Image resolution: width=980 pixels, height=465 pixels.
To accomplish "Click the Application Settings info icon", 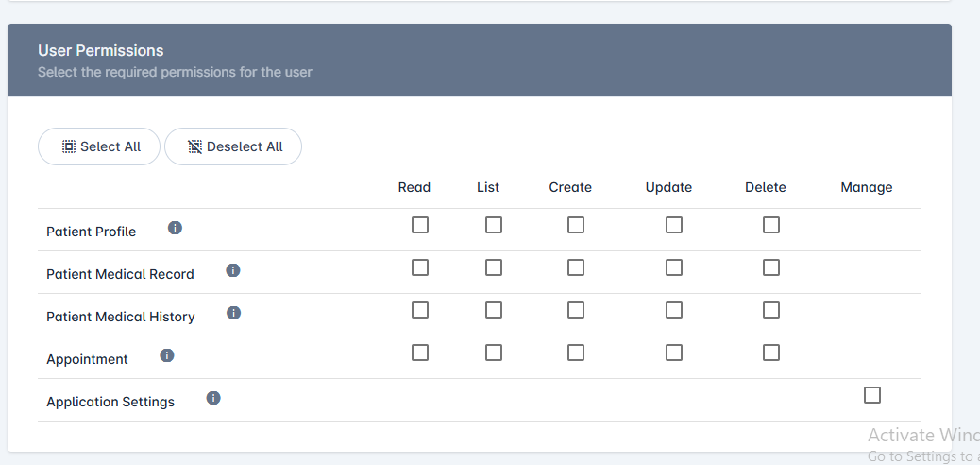I will [x=213, y=398].
